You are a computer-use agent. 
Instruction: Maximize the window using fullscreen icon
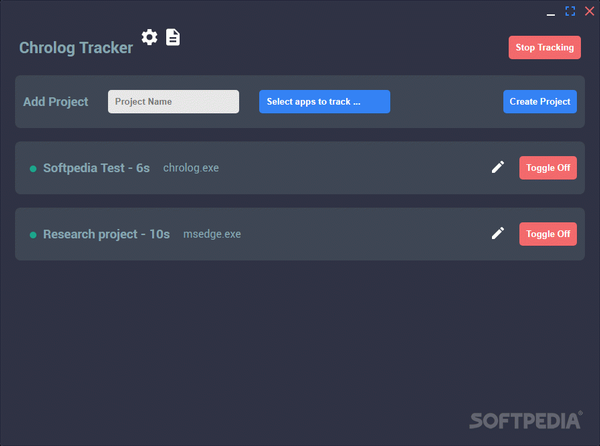[570, 11]
